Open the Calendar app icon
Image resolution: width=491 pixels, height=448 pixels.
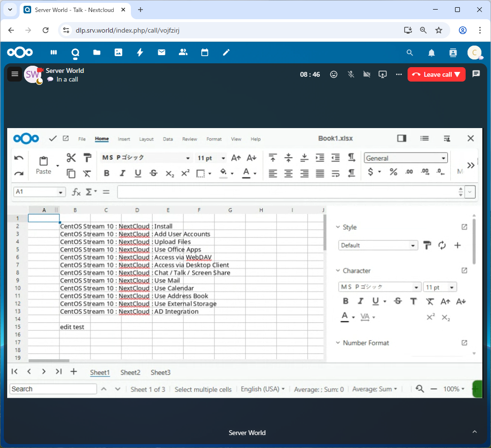tap(204, 52)
